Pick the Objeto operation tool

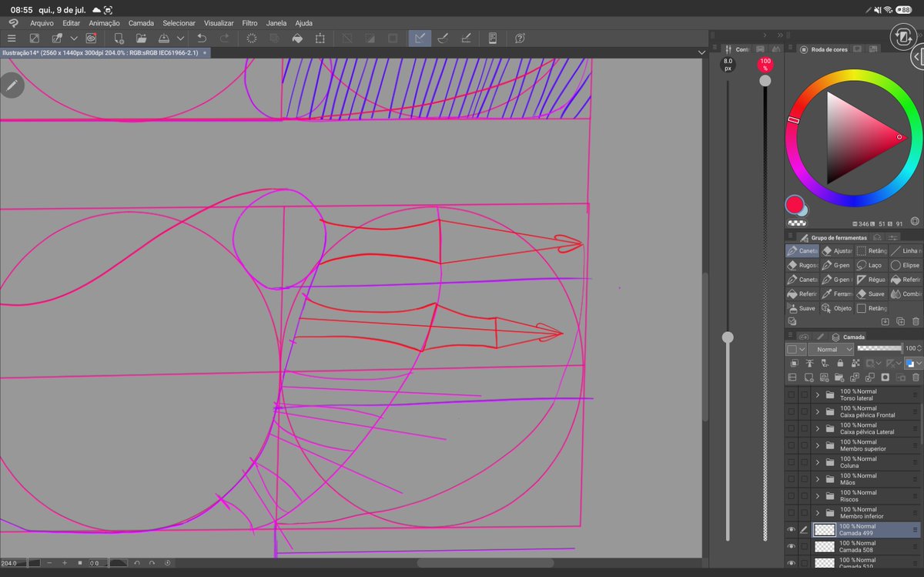point(837,308)
